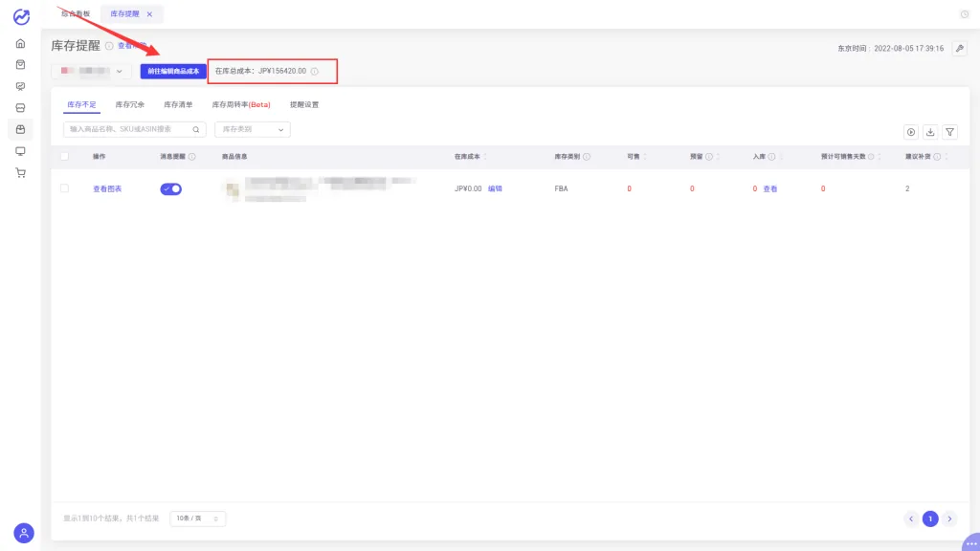The image size is (980, 551).
Task: Click the download export icon
Action: coord(930,132)
